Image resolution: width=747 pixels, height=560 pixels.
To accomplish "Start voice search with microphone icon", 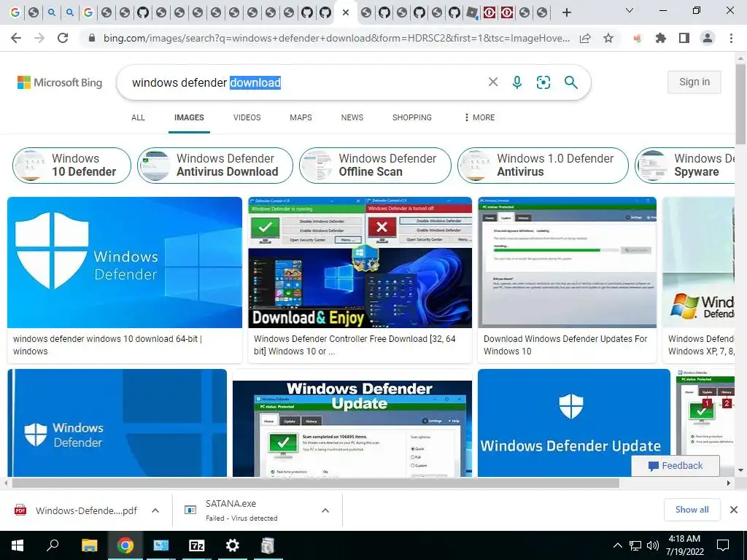I will click(517, 82).
